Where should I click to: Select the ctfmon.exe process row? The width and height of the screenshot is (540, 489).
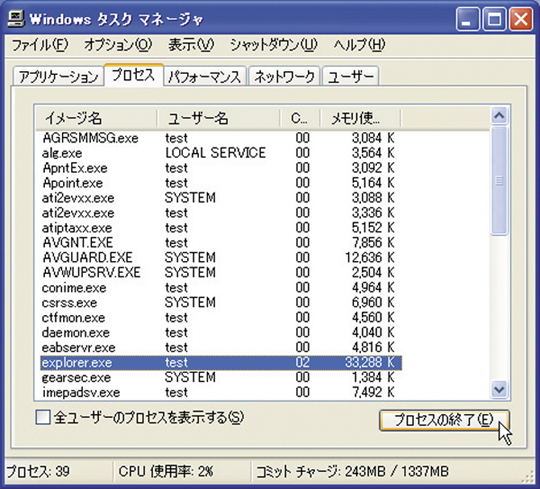(x=220, y=318)
